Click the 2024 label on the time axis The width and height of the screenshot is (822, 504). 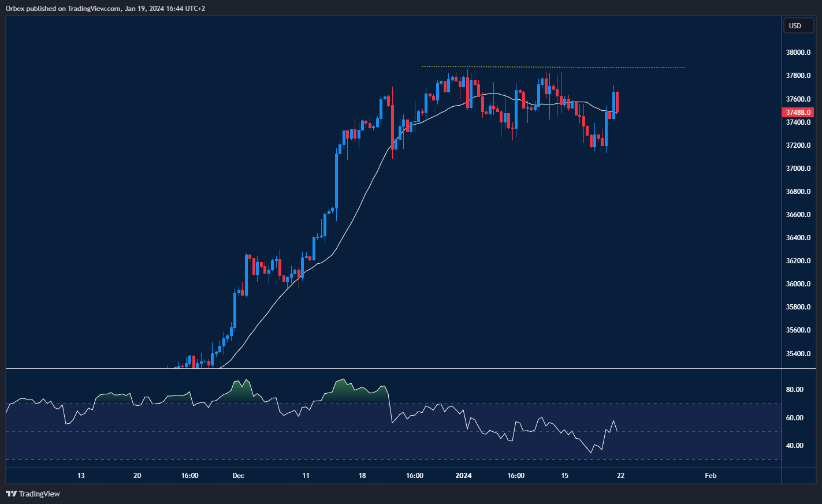pos(463,475)
